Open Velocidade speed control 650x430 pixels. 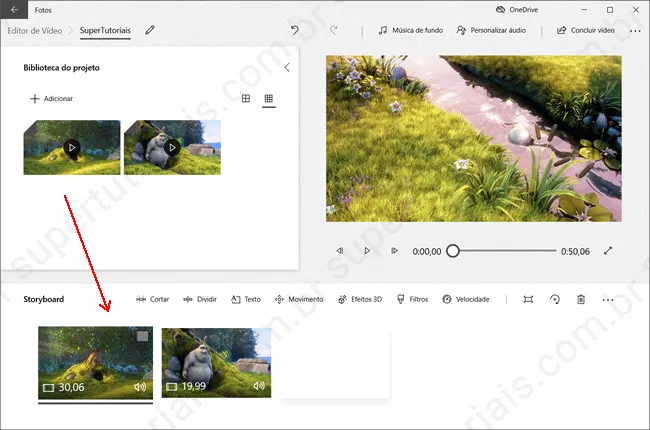[x=466, y=299]
